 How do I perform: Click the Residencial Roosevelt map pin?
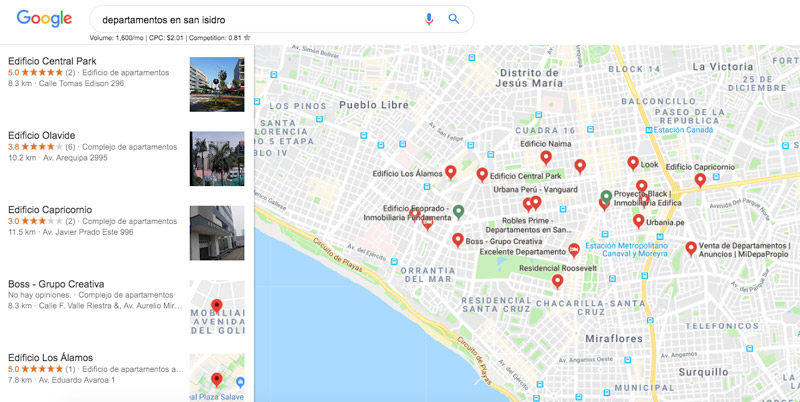click(557, 281)
